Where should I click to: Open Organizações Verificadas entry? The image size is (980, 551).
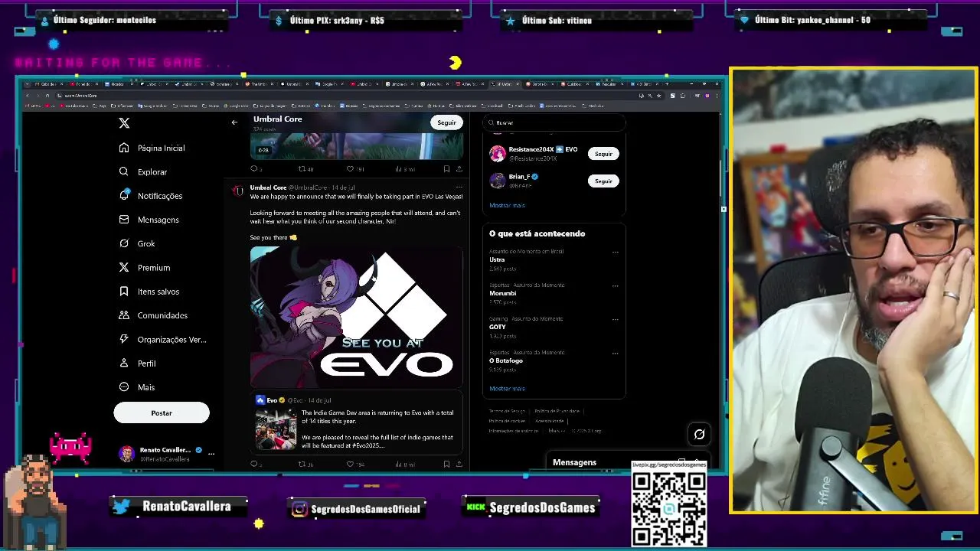point(163,339)
